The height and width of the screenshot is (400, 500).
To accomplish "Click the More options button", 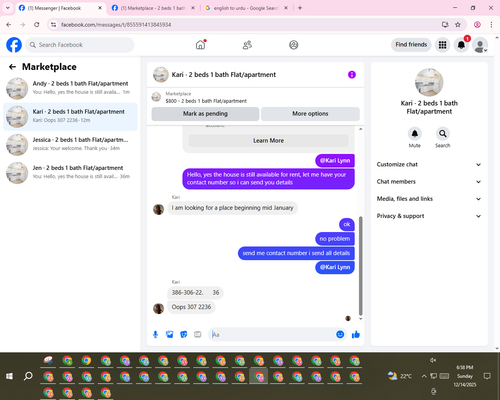I will tap(310, 114).
